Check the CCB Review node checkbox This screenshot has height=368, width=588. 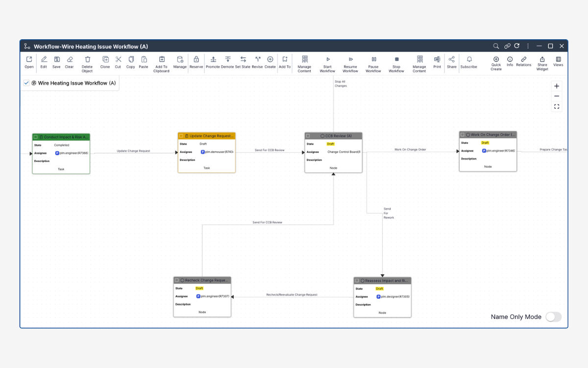pyautogui.click(x=308, y=136)
